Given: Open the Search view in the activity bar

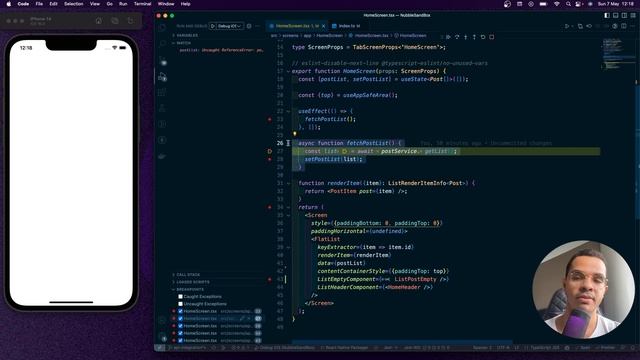Looking at the screenshot, I should point(162,43).
